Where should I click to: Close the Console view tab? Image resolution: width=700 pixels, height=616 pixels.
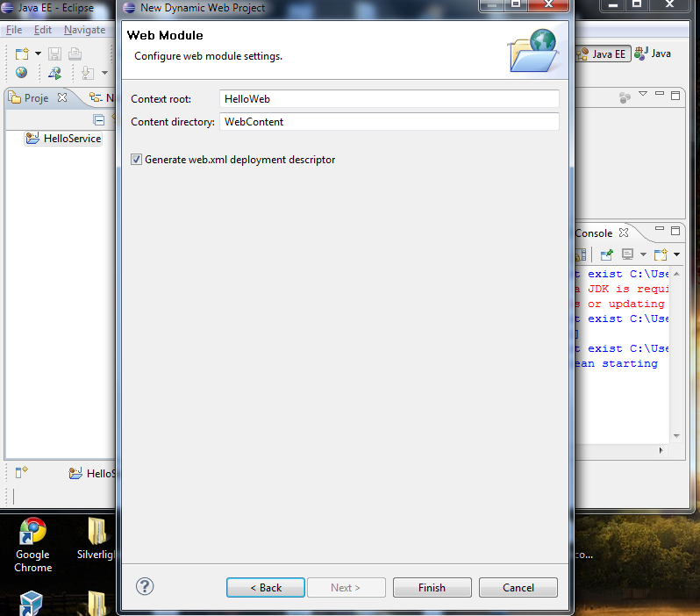[x=624, y=233]
